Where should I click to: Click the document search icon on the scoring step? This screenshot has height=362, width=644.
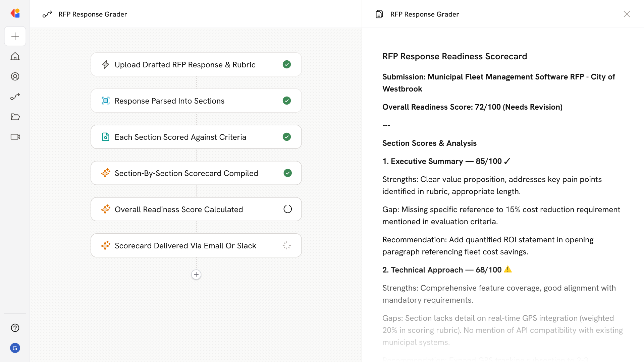(x=106, y=137)
